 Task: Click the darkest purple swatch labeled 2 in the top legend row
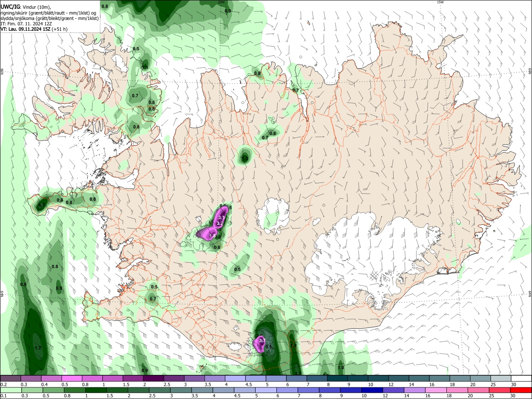153,378
